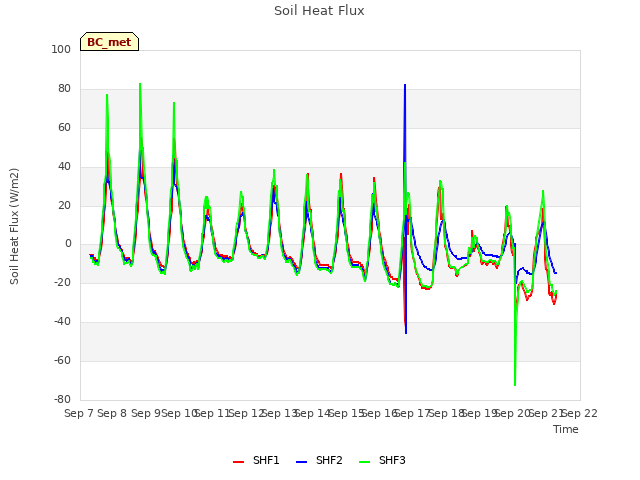Toggle SHF1 series in legend

coord(256,460)
